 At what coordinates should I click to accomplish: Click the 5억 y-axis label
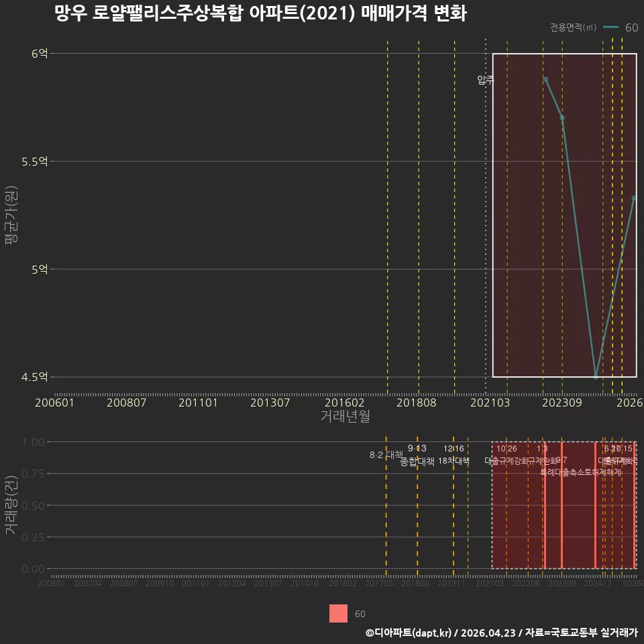pyautogui.click(x=40, y=270)
